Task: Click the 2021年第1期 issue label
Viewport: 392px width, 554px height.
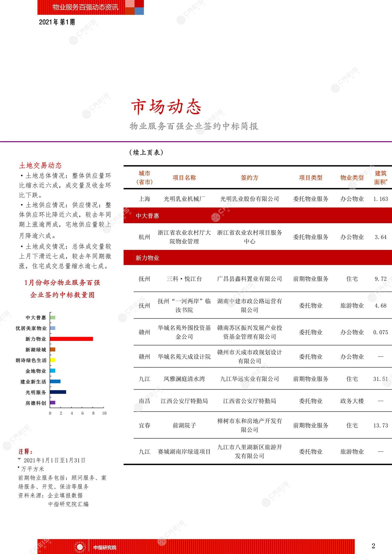Action: (x=57, y=22)
